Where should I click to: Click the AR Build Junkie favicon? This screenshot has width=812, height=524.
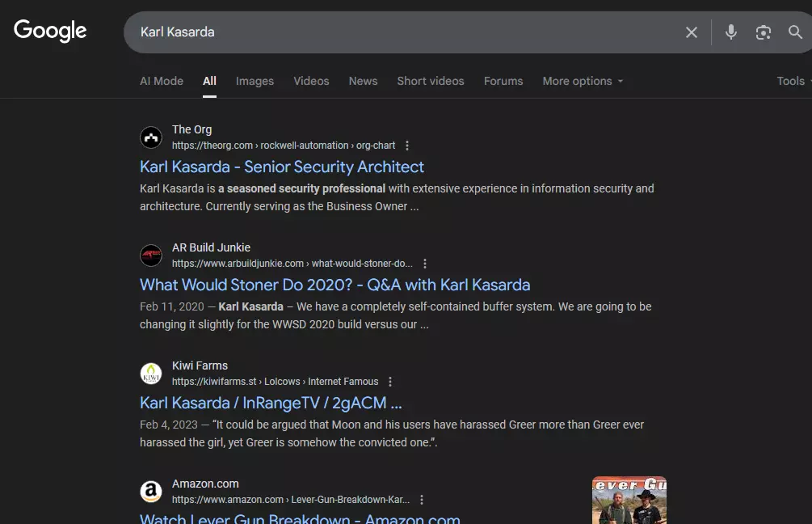coord(151,256)
